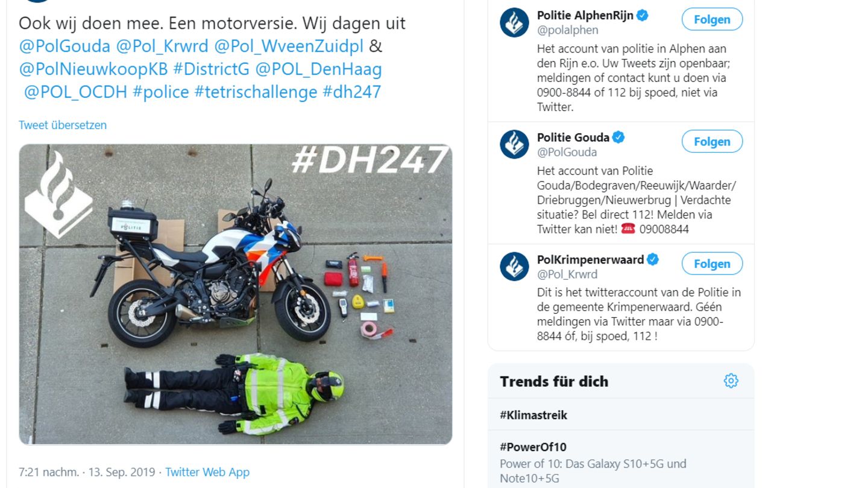Open the @POL_DenHaag mention
The height and width of the screenshot is (488, 868).
(x=318, y=69)
